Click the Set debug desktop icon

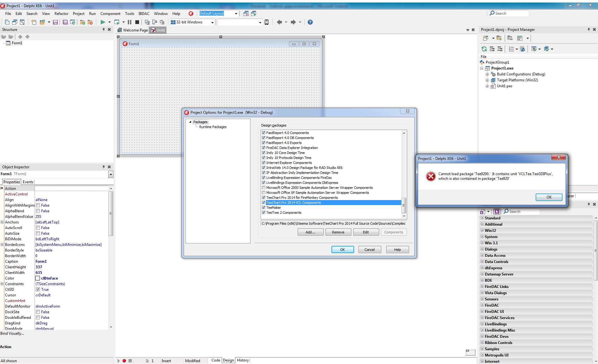(253, 13)
